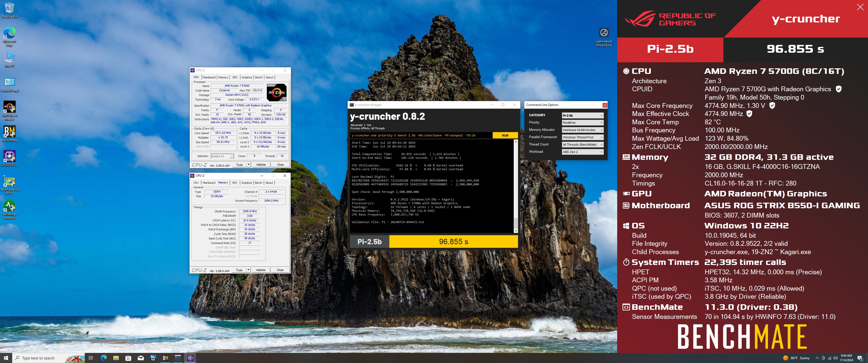Open the Recycle Bin desktop icon
The height and width of the screenshot is (363, 868).
pos(9,10)
